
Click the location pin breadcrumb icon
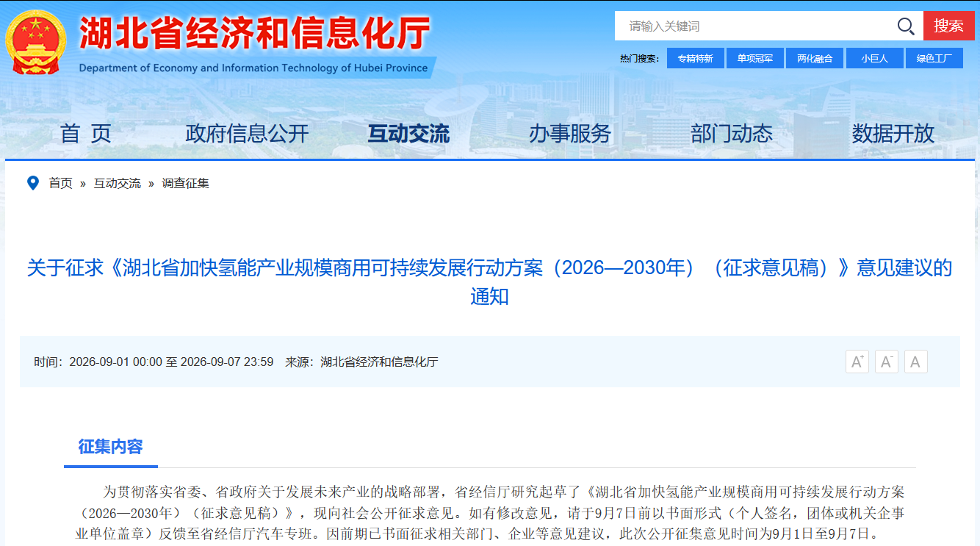pyautogui.click(x=33, y=183)
